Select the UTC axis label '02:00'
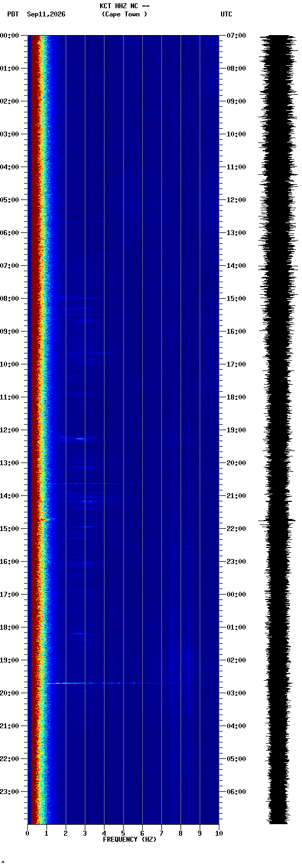Image resolution: width=302 pixels, height=868 pixels. pyautogui.click(x=236, y=660)
